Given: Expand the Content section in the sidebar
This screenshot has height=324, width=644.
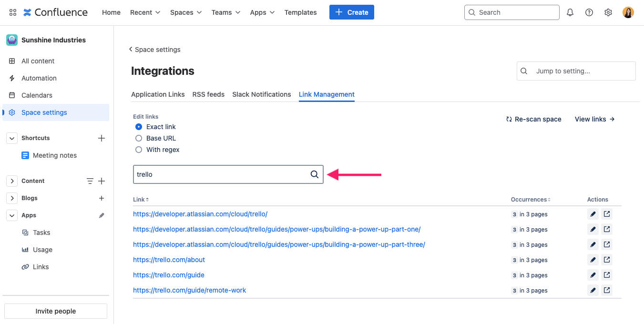Looking at the screenshot, I should (x=11, y=181).
